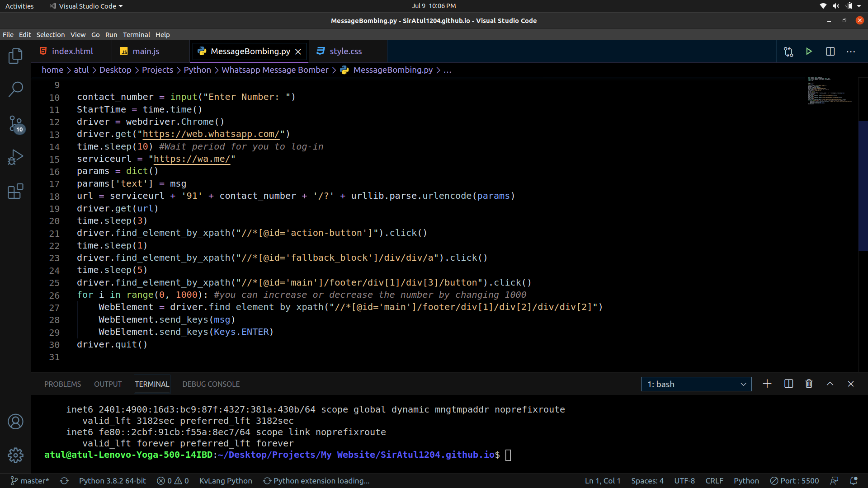Select the Python language mode indicator
The width and height of the screenshot is (868, 488).
coord(746,481)
